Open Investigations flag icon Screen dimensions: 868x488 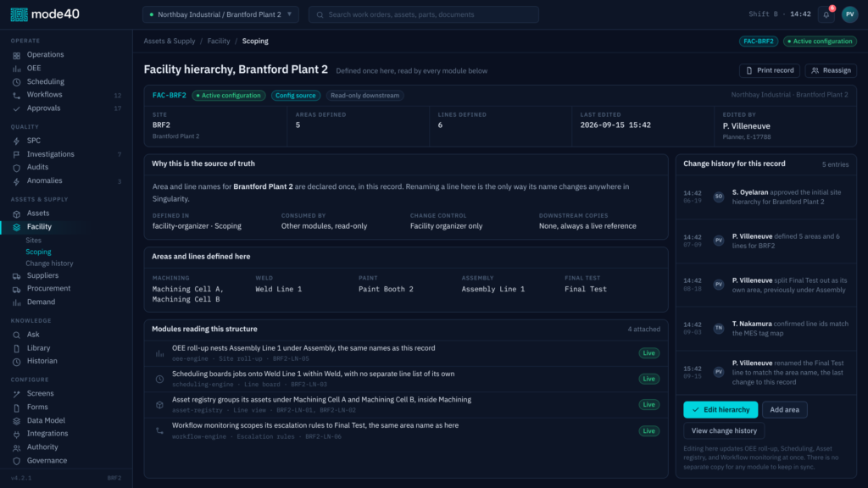tap(17, 154)
